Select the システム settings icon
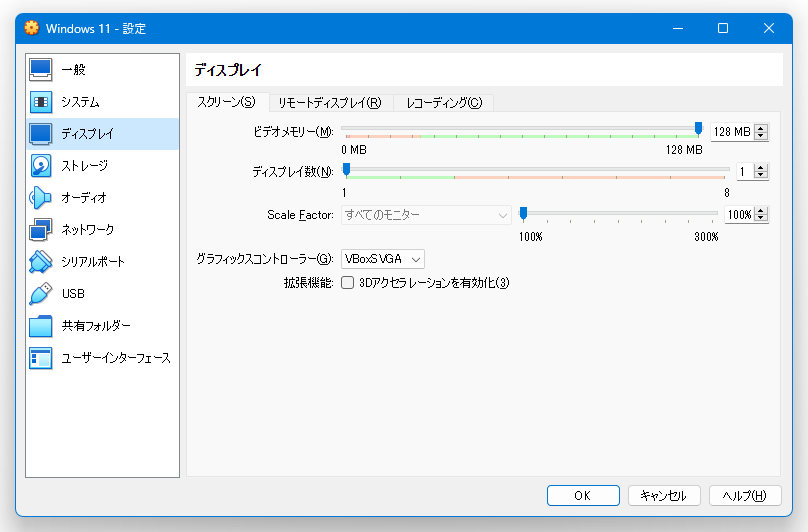The width and height of the screenshot is (808, 532). coord(41,102)
